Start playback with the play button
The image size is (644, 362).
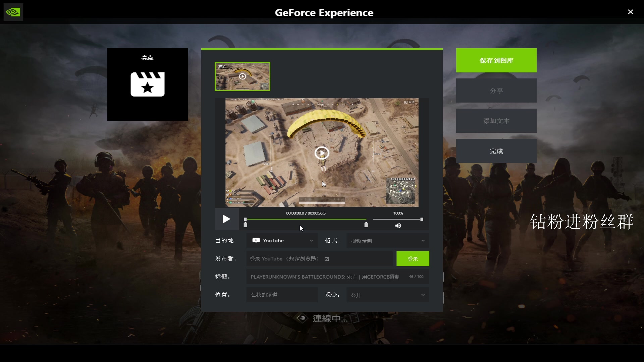point(226,219)
